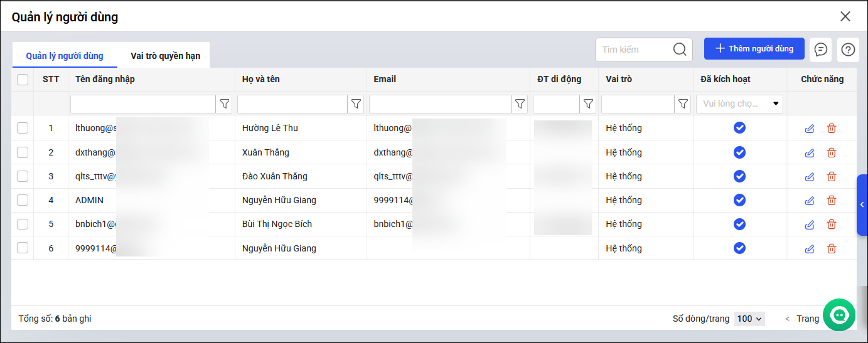Viewport: 868px width, 343px height.
Task: Select the Quản lý người dùng tab
Action: [x=65, y=56]
